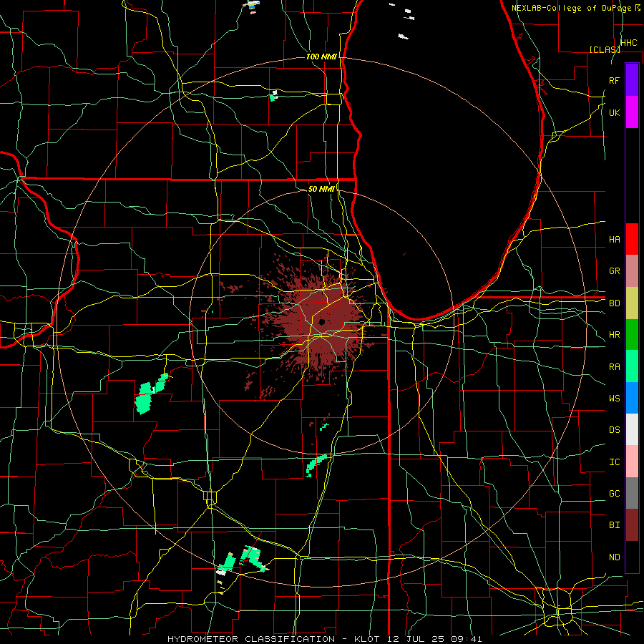Click the DS legend label
The width and height of the screenshot is (644, 644).
coord(614,429)
